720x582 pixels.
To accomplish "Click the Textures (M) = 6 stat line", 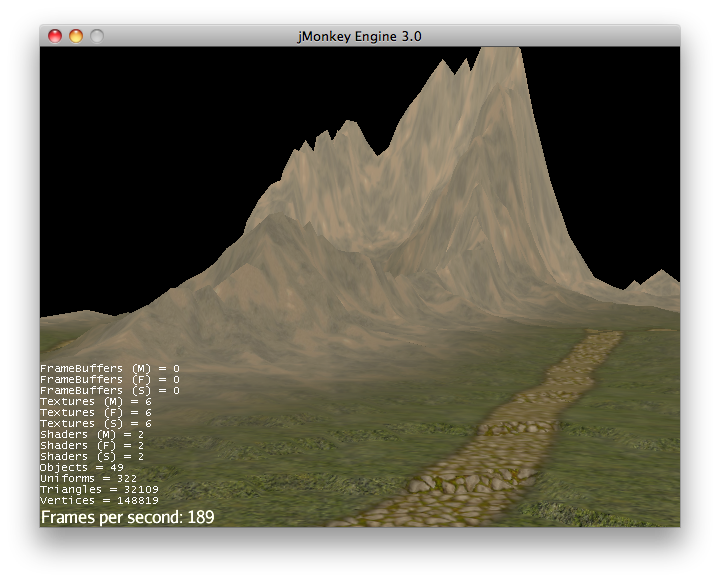I will pyautogui.click(x=96, y=401).
